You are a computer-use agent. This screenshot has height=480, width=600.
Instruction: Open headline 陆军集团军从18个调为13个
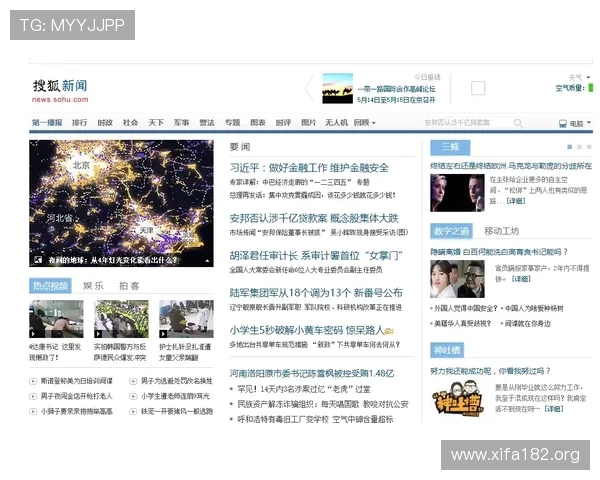316,293
